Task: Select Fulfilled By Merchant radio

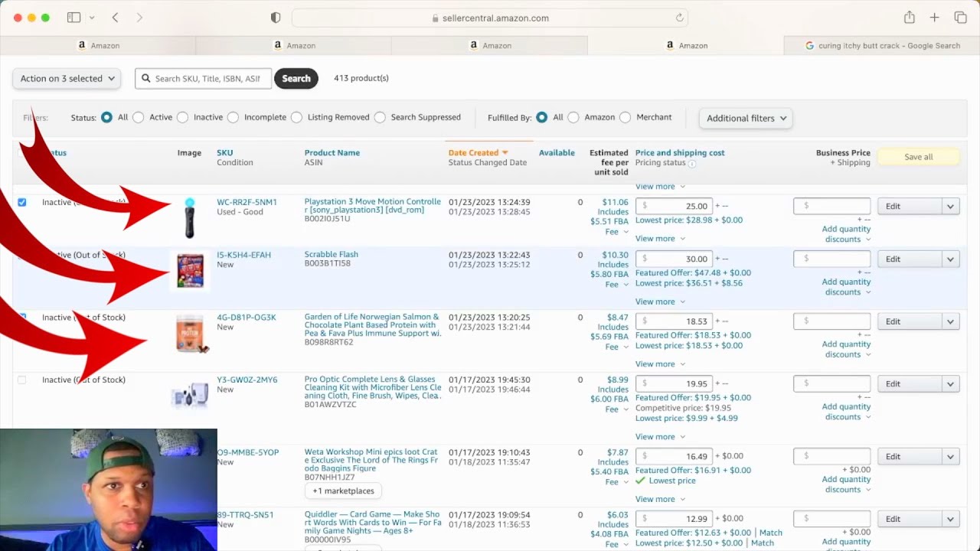Action: [x=625, y=117]
